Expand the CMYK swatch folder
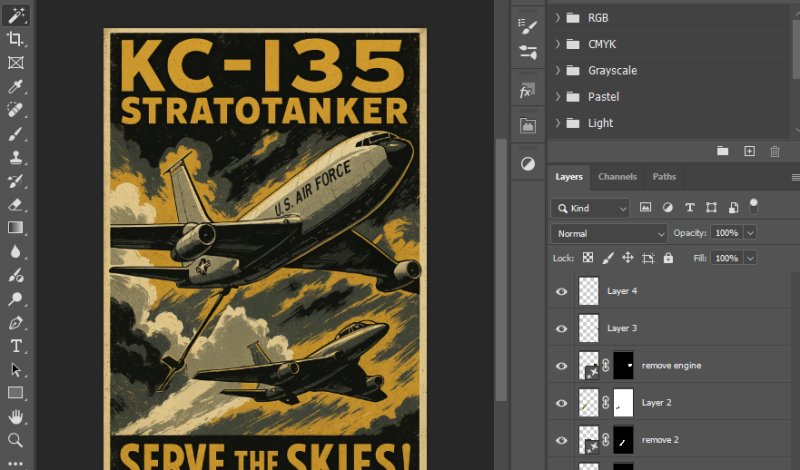Screen dimensions: 800x470 click(x=558, y=44)
